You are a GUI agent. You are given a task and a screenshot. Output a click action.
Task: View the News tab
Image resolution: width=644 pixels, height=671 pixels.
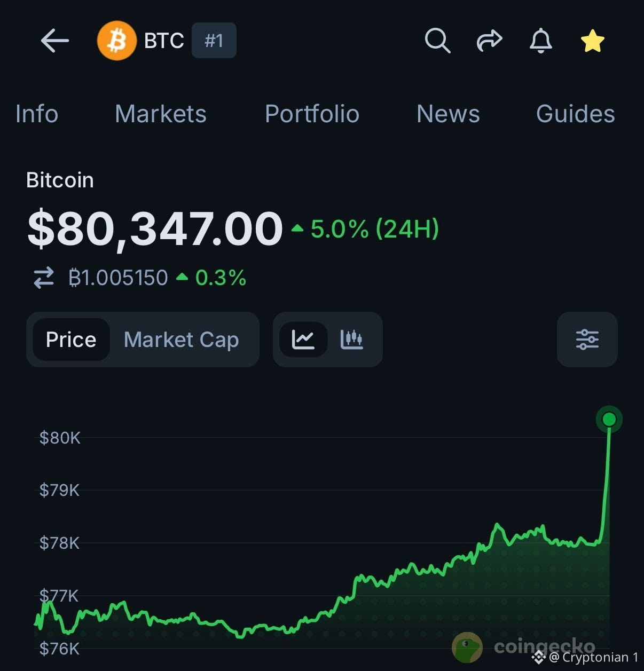click(x=448, y=114)
